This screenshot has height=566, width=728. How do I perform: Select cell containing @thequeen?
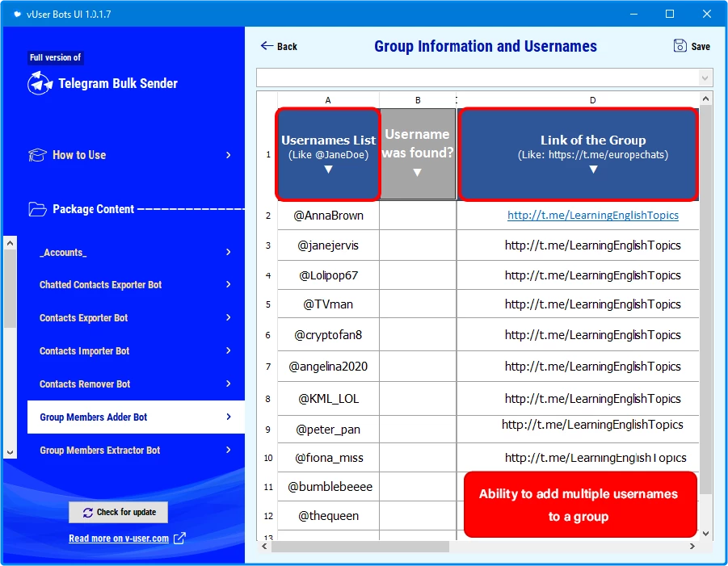click(328, 516)
